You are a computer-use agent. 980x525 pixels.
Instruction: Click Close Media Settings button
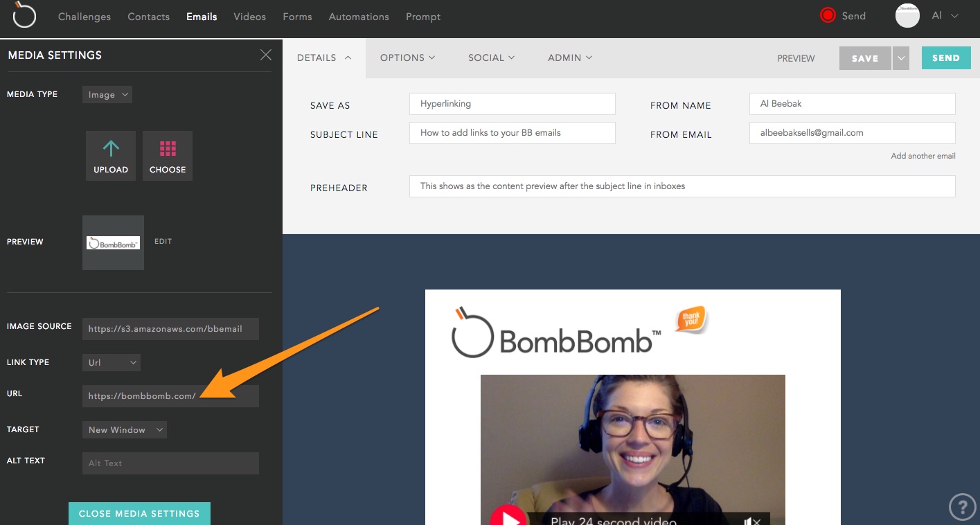pyautogui.click(x=139, y=513)
